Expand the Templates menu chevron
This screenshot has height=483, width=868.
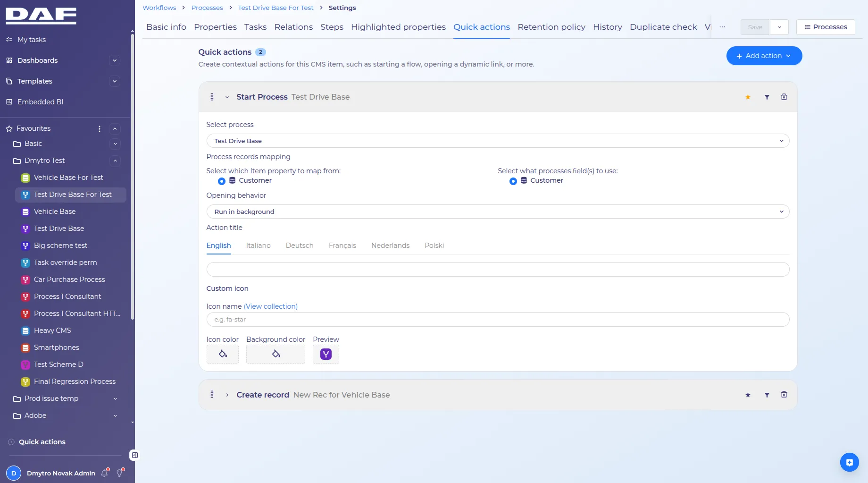click(114, 81)
